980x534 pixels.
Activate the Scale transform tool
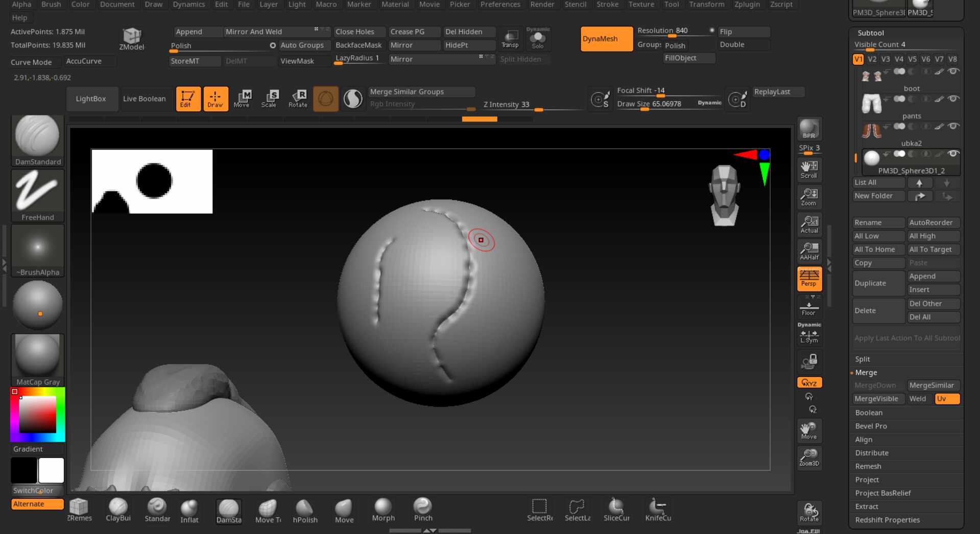point(269,99)
